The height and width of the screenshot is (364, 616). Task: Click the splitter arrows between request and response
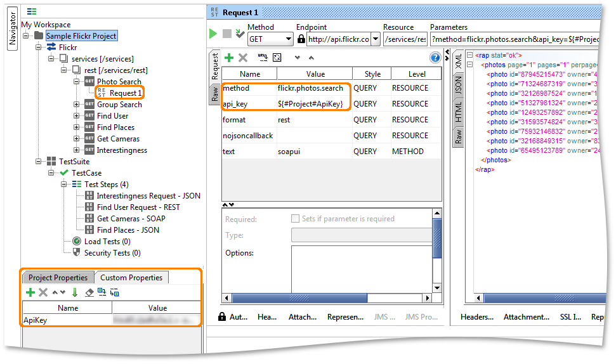pos(447,55)
